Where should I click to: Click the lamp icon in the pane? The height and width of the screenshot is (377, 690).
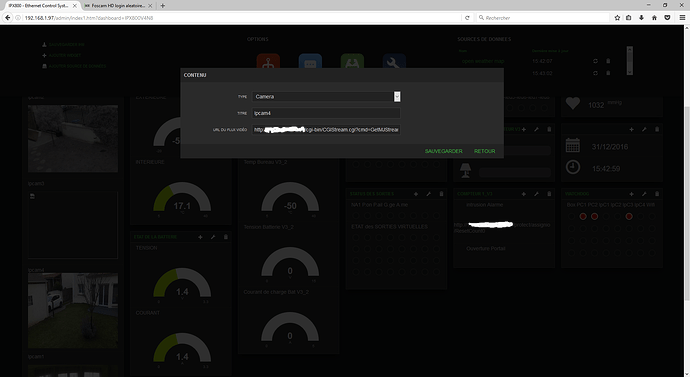click(465, 170)
